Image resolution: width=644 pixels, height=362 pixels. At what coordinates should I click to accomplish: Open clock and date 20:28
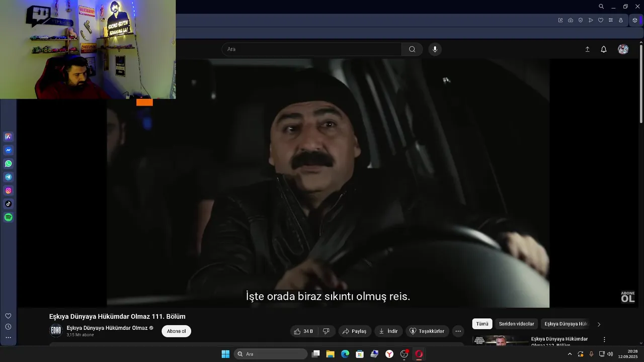[x=628, y=354]
